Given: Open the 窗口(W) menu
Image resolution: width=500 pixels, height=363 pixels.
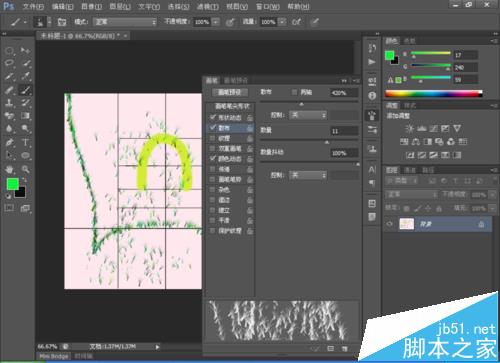Looking at the screenshot, I should tap(268, 6).
